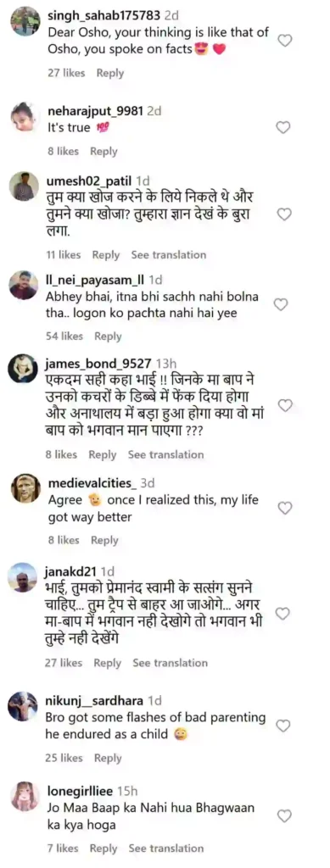Screen dimensions: 330x868
Task: See translation of umesh02_patil's comment
Action: point(168,254)
